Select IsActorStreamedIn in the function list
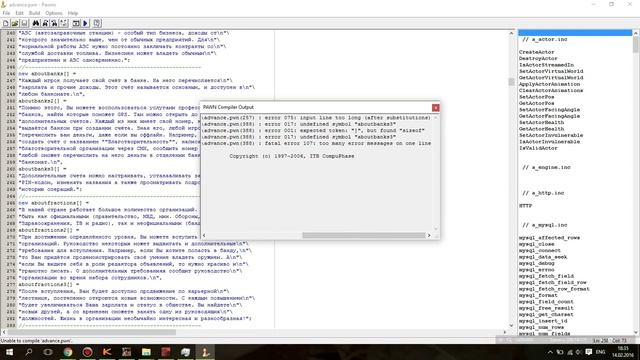This screenshot has width=640, height=360. click(x=546, y=65)
